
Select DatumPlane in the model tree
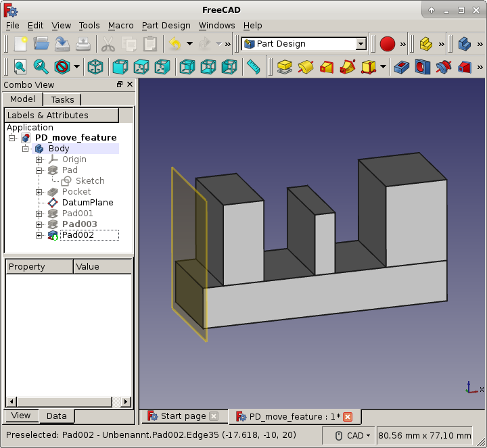(87, 203)
